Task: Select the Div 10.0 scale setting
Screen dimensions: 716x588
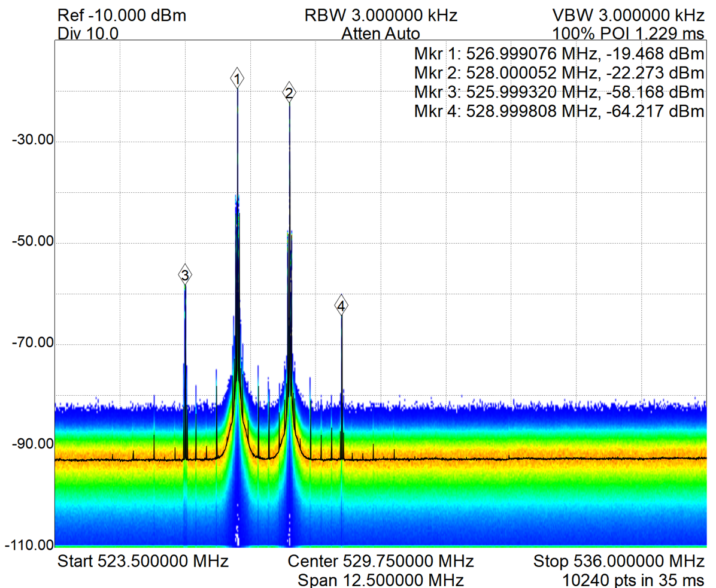Action: [x=88, y=34]
